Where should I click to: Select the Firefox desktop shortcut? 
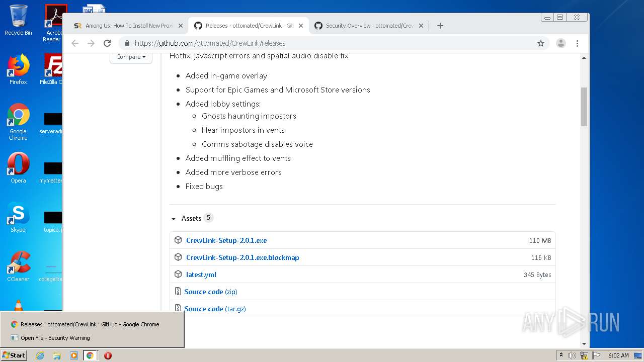[x=18, y=70]
